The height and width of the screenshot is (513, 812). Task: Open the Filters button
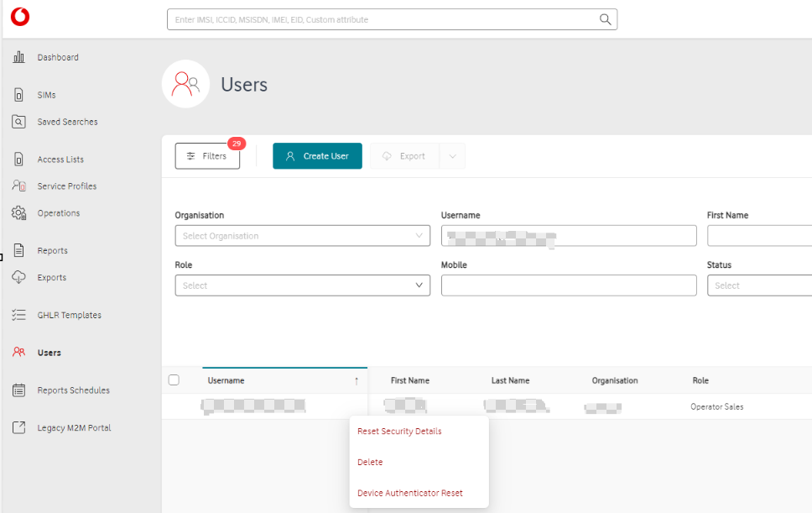click(x=207, y=156)
